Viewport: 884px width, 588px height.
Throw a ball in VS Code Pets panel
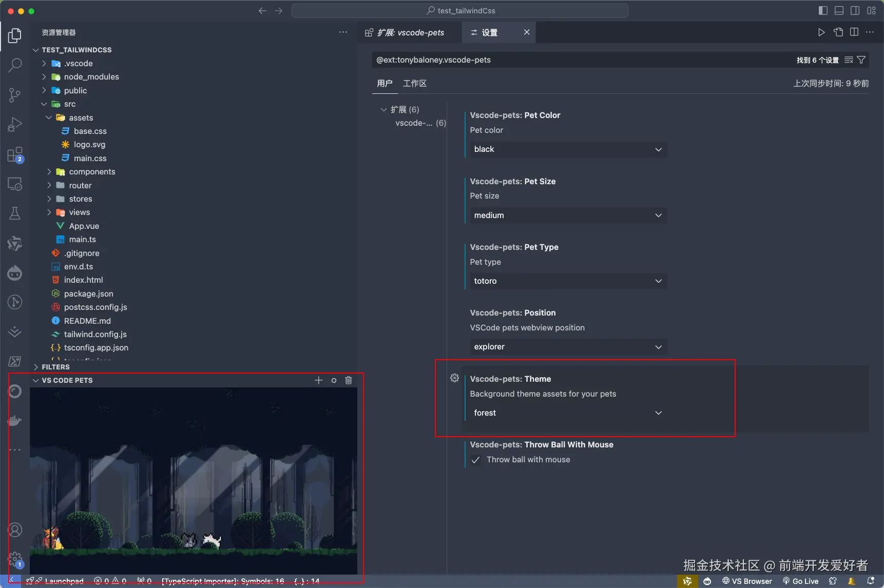334,380
